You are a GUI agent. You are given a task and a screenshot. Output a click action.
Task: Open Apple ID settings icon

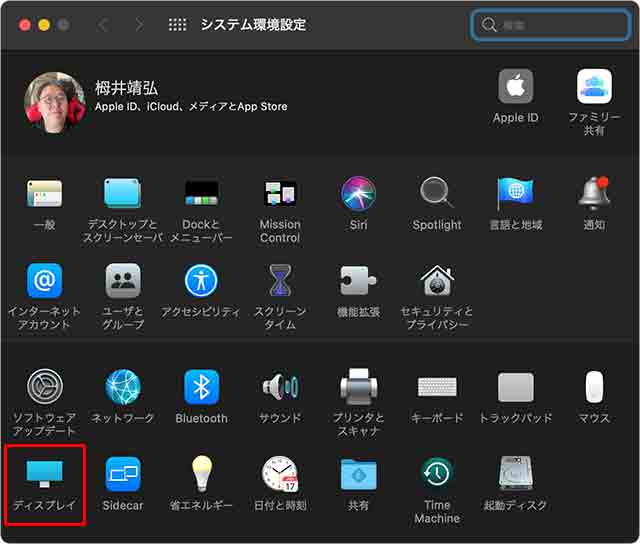[516, 86]
